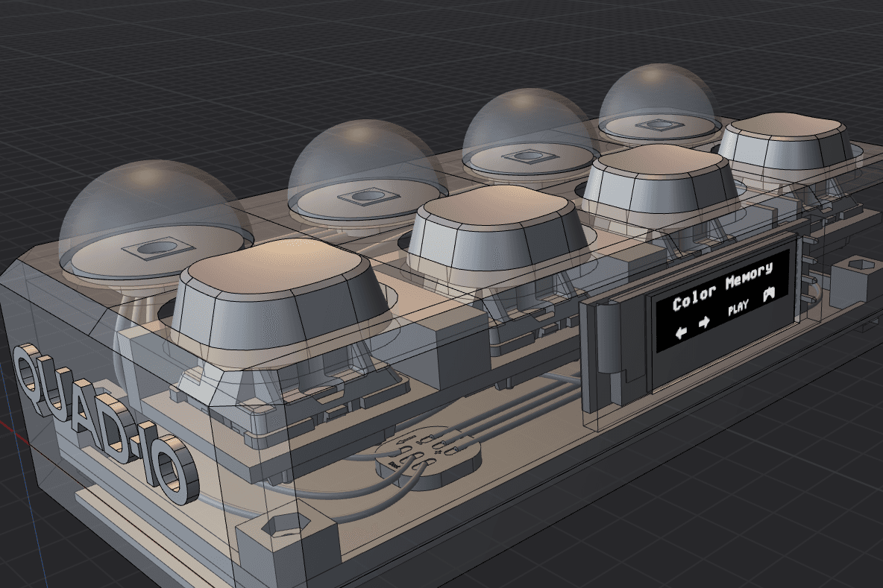Click the right arrow on the OLED screen
This screenshot has height=588, width=883.
(704, 323)
